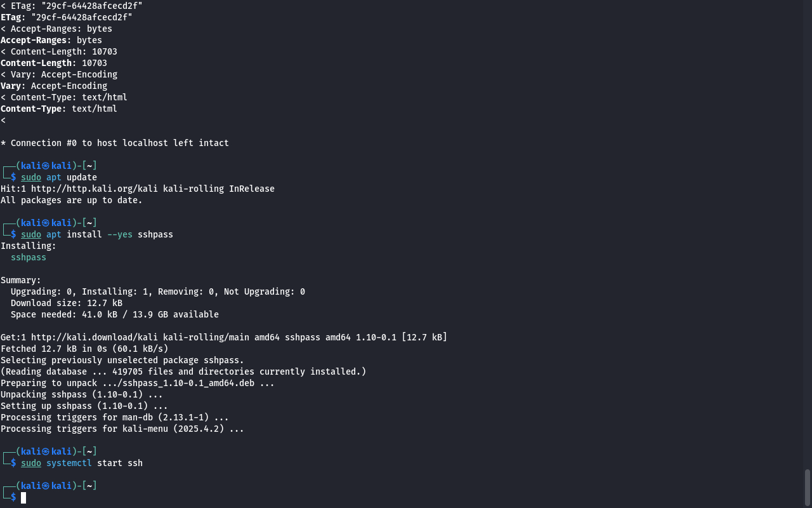Click the bold 'Content-Type' header text
Image resolution: width=812 pixels, height=508 pixels.
tap(33, 109)
